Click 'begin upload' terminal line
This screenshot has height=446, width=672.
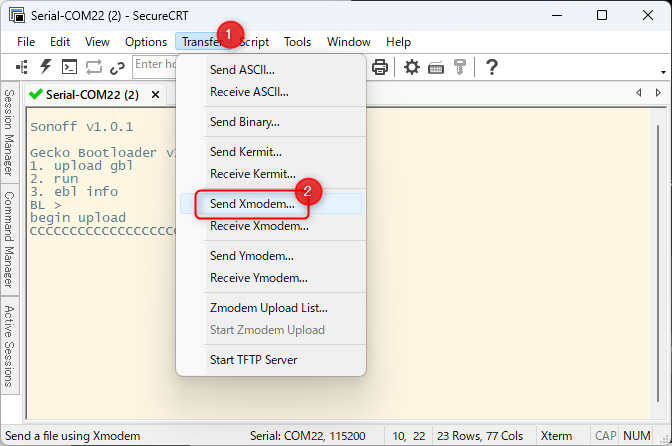[78, 218]
